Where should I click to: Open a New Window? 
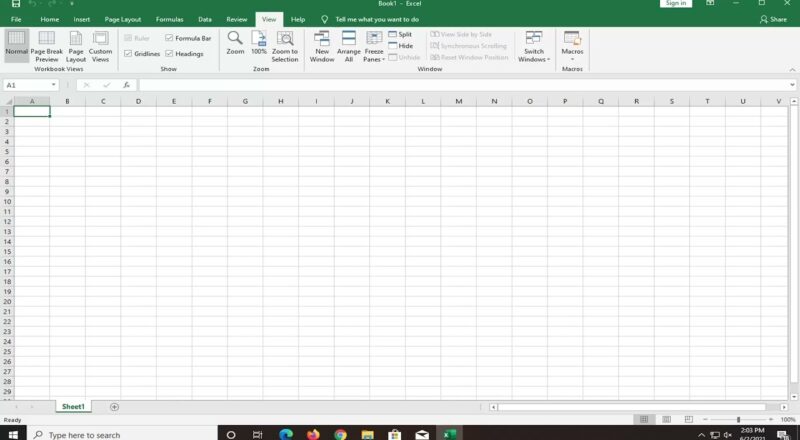tap(322, 46)
